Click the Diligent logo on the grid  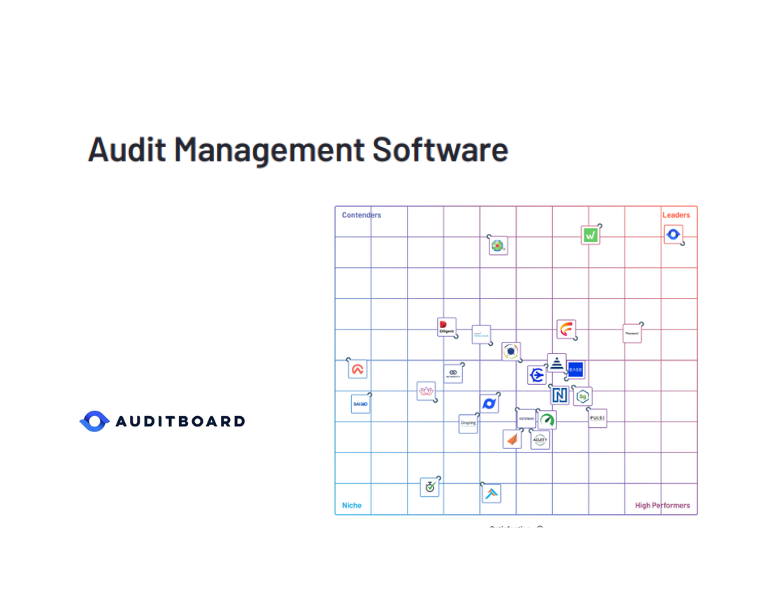coord(447,327)
